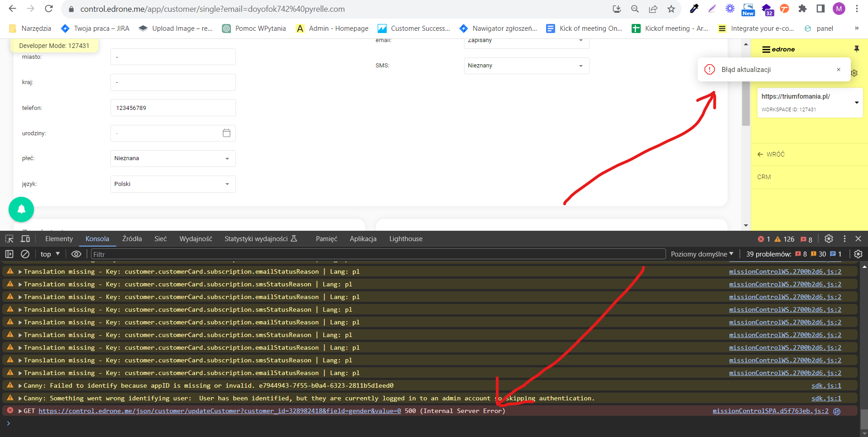This screenshot has width=868, height=437.
Task: Open the email status dropdown
Action: click(527, 43)
